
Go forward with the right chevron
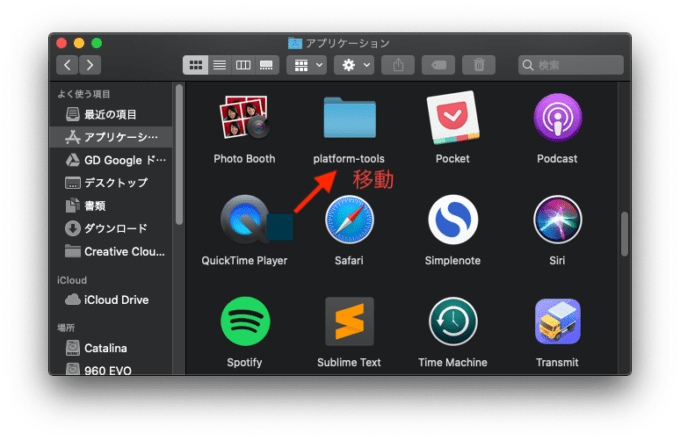click(x=90, y=65)
